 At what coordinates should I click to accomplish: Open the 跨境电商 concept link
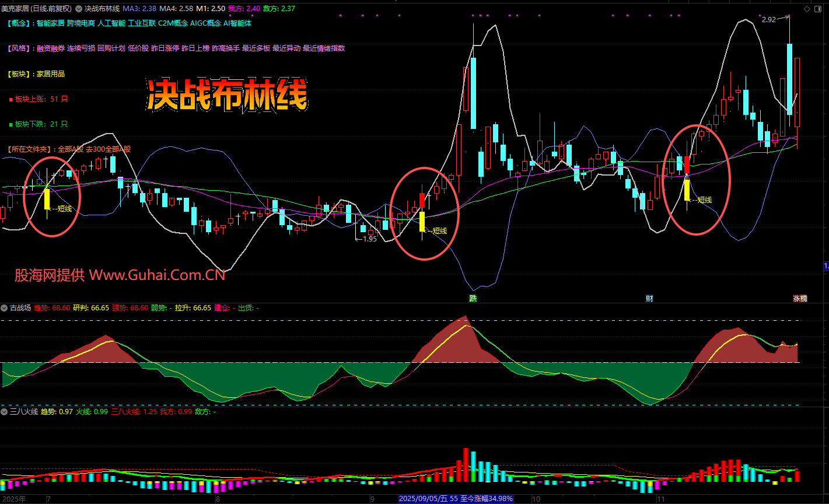click(x=81, y=23)
